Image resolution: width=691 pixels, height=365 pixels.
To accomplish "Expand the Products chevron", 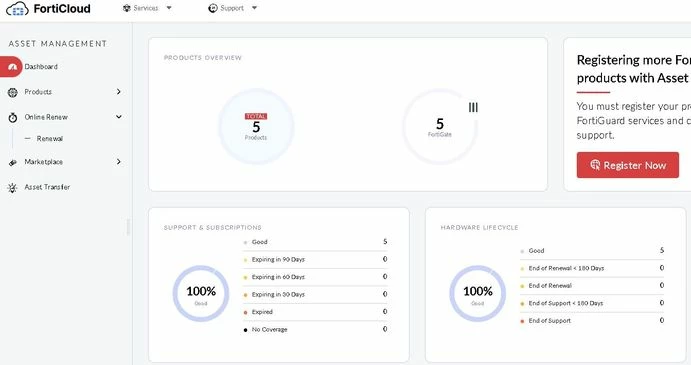I will (x=119, y=92).
